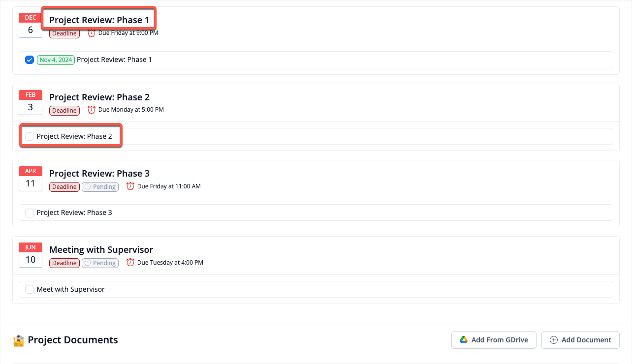Click alarm clock icon beside Due Tuesday

click(x=130, y=263)
